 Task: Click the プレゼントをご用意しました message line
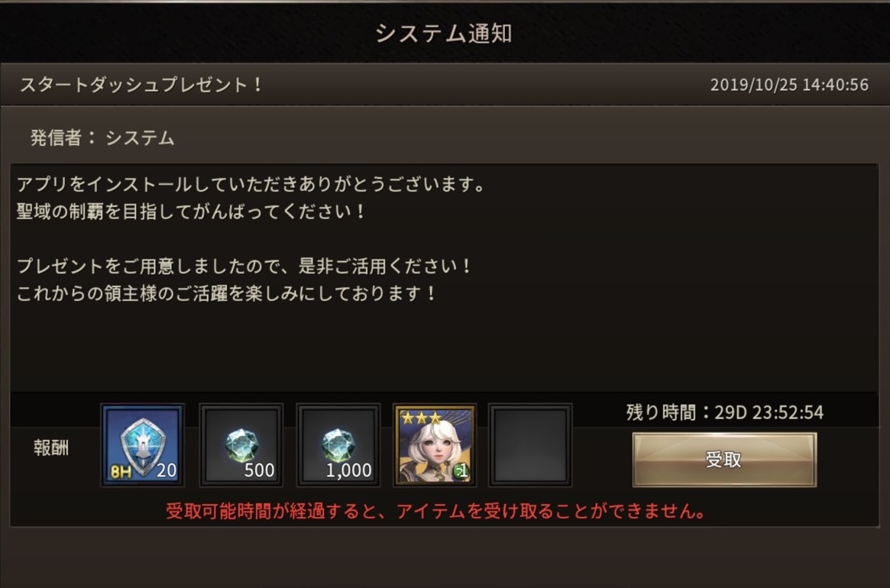pyautogui.click(x=244, y=266)
